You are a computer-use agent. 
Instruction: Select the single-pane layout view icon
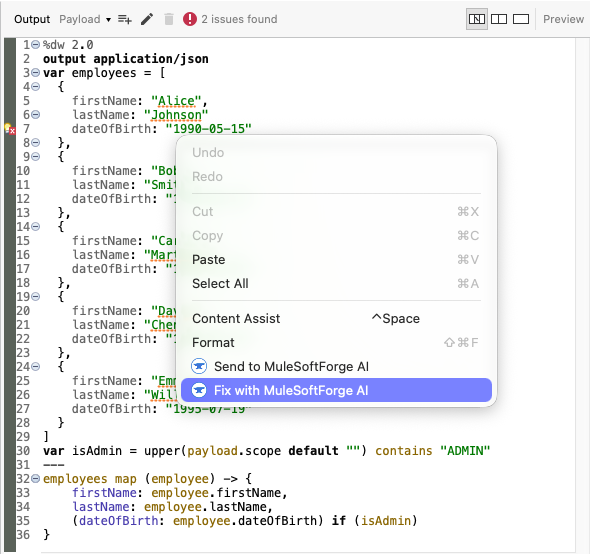click(x=521, y=19)
